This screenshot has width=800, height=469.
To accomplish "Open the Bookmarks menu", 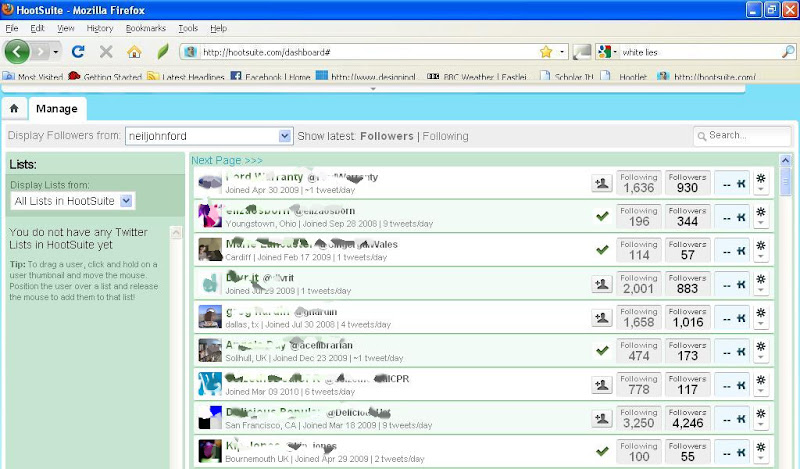I will pyautogui.click(x=146, y=28).
